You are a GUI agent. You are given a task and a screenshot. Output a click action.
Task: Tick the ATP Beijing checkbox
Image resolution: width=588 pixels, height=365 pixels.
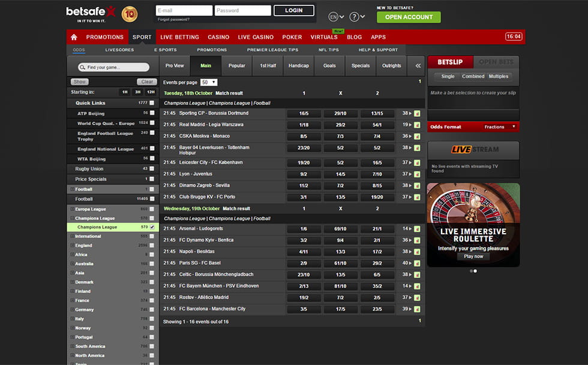coord(152,113)
